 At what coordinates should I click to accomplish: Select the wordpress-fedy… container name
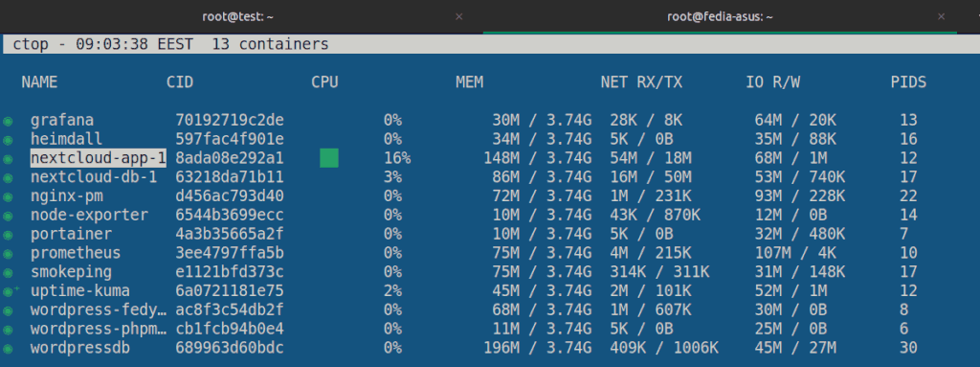coord(99,310)
